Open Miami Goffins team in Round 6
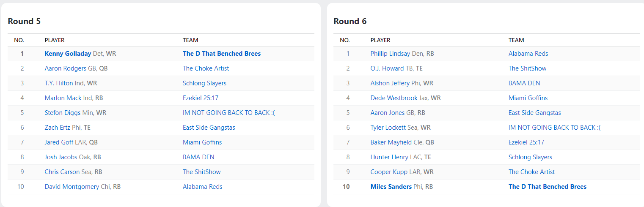This screenshot has height=207, width=644. point(528,98)
